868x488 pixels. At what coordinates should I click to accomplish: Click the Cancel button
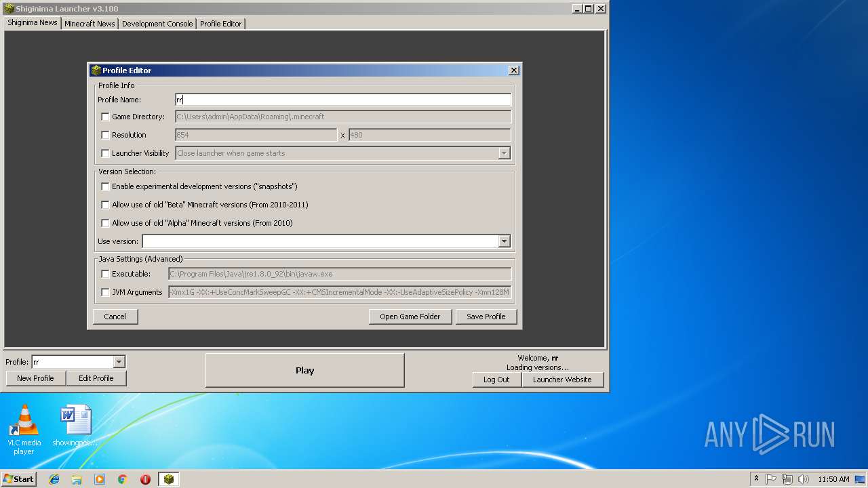(x=115, y=317)
